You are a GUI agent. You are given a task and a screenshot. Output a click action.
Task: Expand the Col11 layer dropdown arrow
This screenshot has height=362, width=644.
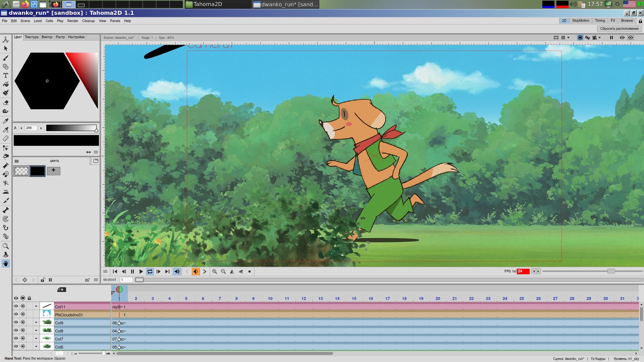pyautogui.click(x=36, y=307)
